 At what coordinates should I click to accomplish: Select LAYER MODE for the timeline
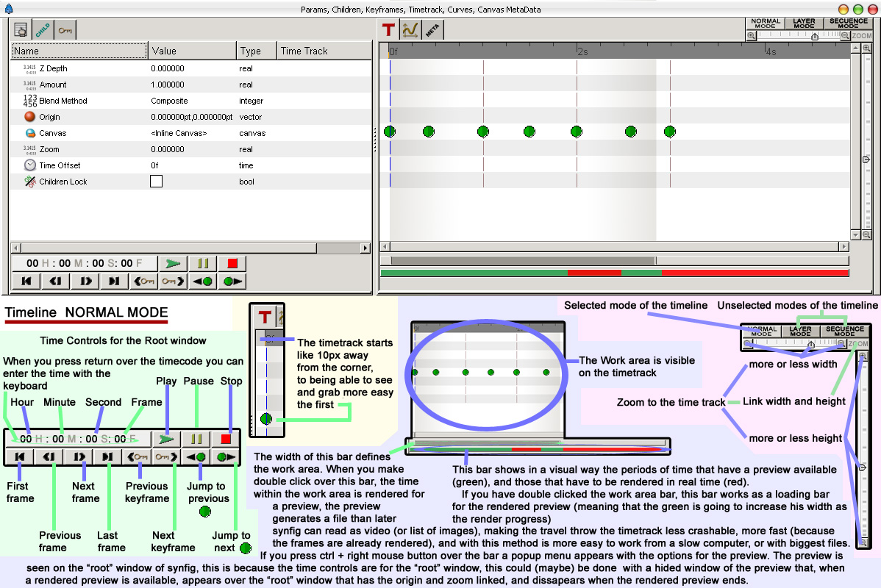click(804, 23)
